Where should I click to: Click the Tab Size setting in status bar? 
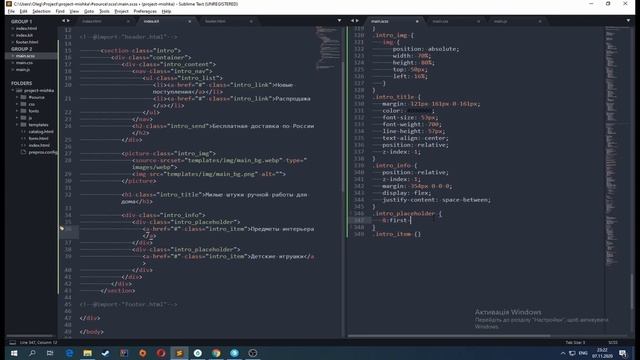point(575,342)
